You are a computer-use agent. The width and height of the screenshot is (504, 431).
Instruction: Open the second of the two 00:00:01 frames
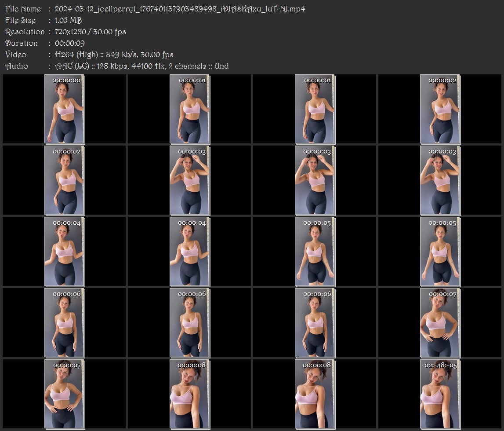(315, 109)
